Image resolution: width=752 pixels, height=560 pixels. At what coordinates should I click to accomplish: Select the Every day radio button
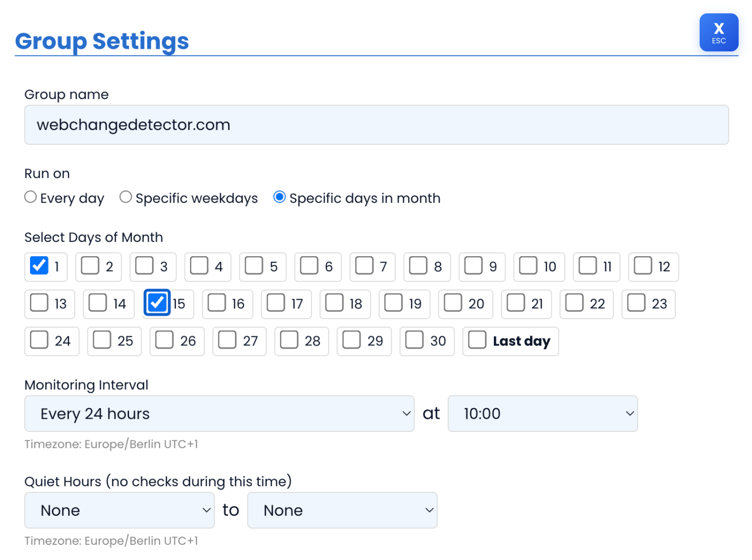30,197
